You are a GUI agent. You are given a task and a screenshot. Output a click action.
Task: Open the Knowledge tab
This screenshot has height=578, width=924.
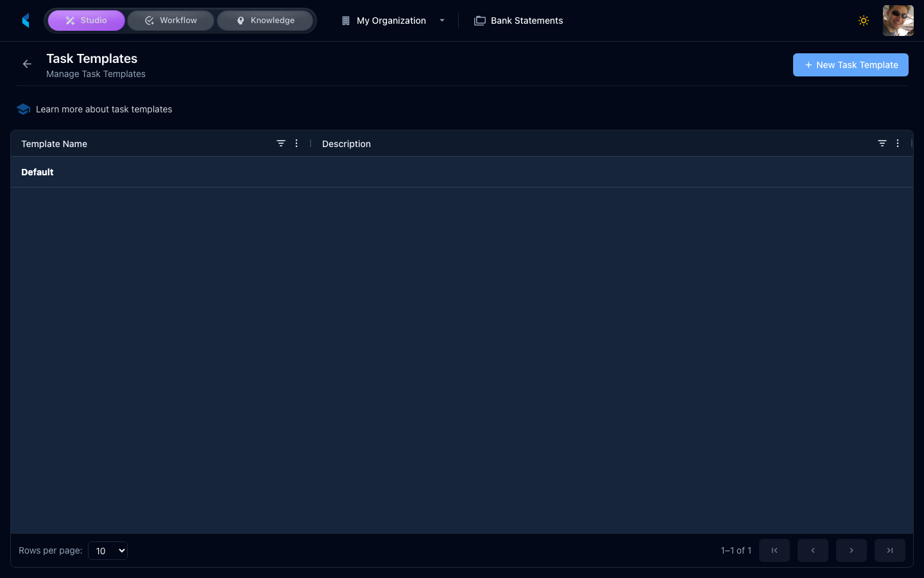pos(265,21)
